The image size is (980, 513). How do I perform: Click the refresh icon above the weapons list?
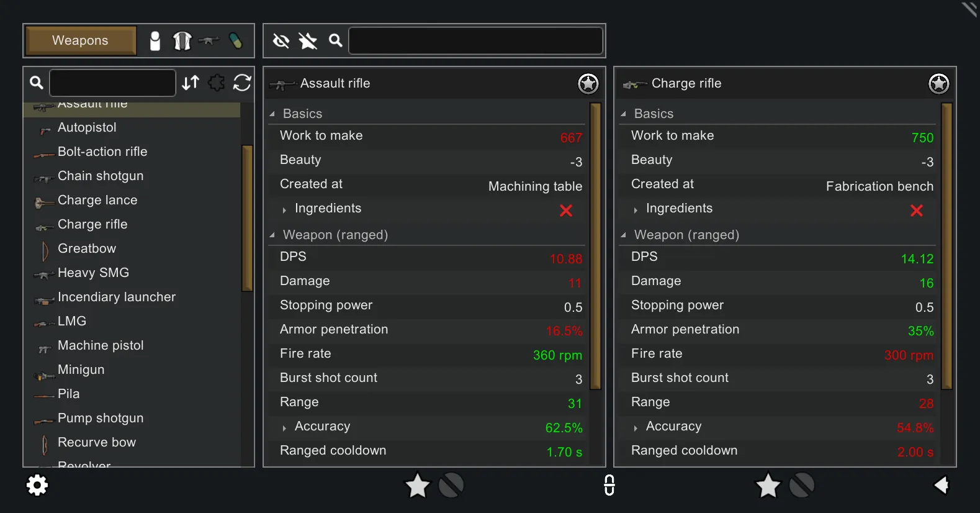tap(242, 83)
